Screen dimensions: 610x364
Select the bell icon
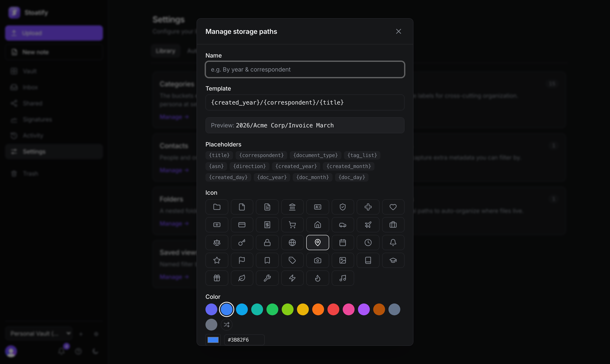pos(393,243)
